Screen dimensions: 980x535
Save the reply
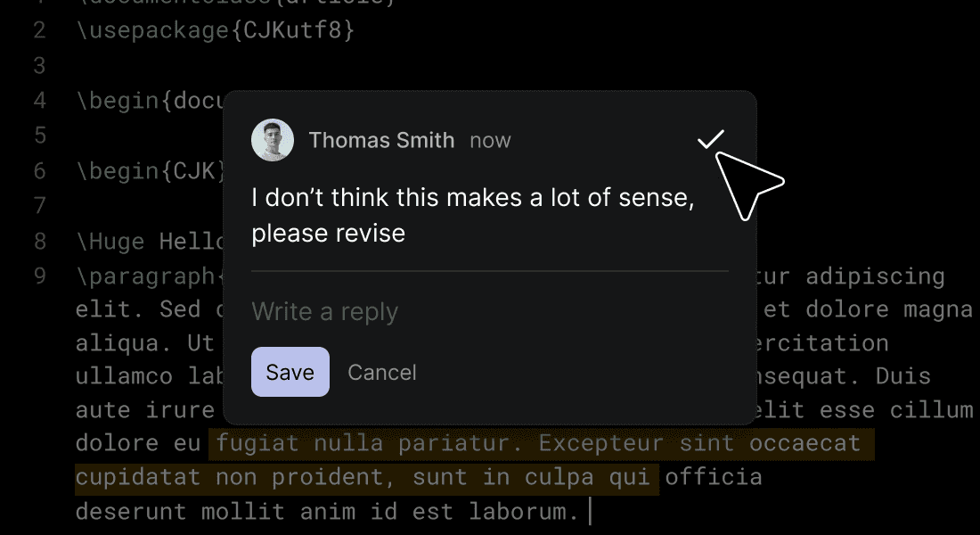(x=290, y=372)
